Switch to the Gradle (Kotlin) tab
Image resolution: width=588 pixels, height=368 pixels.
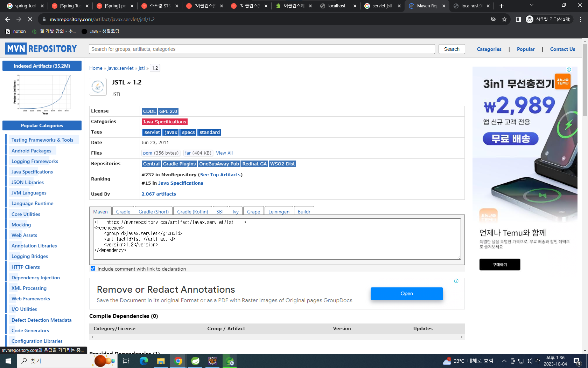(192, 211)
